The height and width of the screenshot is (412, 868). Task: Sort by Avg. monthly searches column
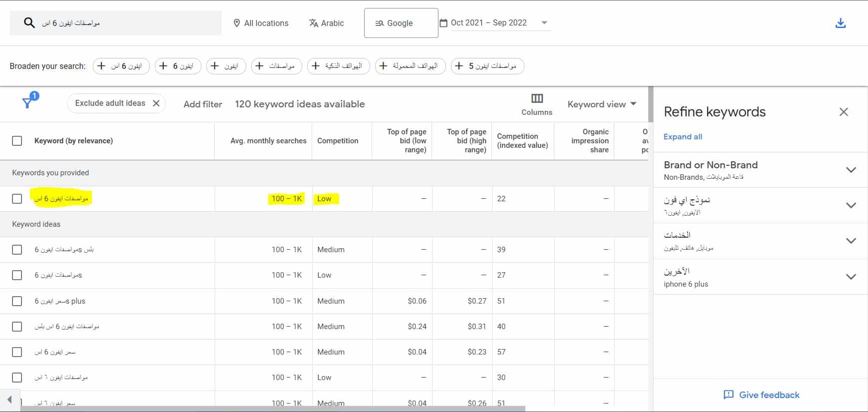(268, 141)
